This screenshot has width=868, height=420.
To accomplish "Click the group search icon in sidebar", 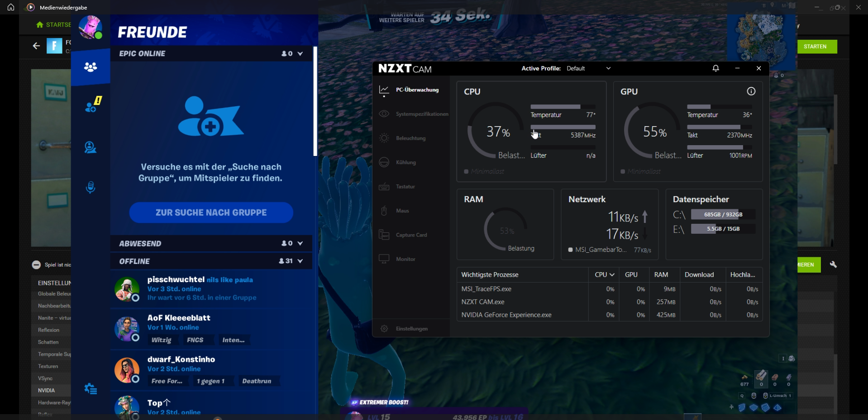I will 91,147.
